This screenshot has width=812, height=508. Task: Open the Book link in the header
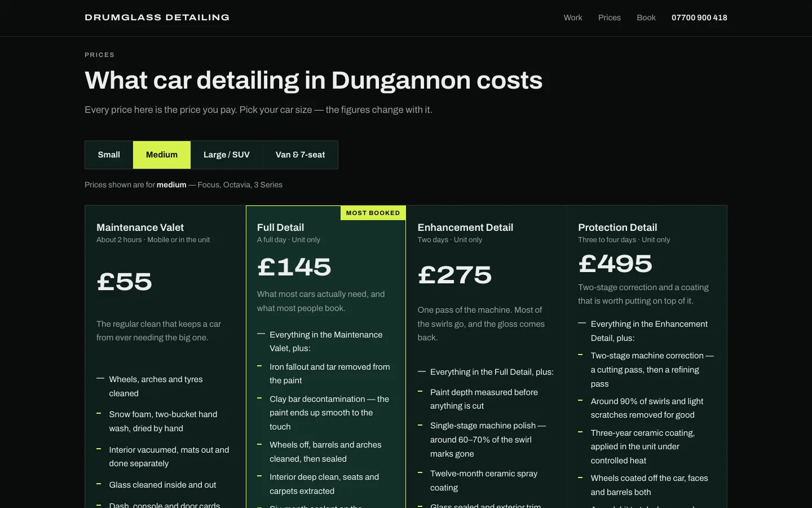(x=646, y=17)
